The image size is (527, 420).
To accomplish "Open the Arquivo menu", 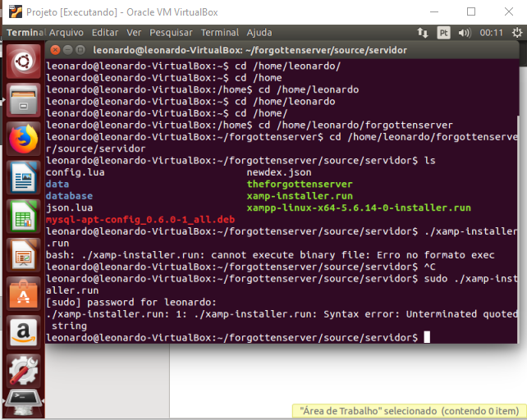I will click(x=66, y=33).
